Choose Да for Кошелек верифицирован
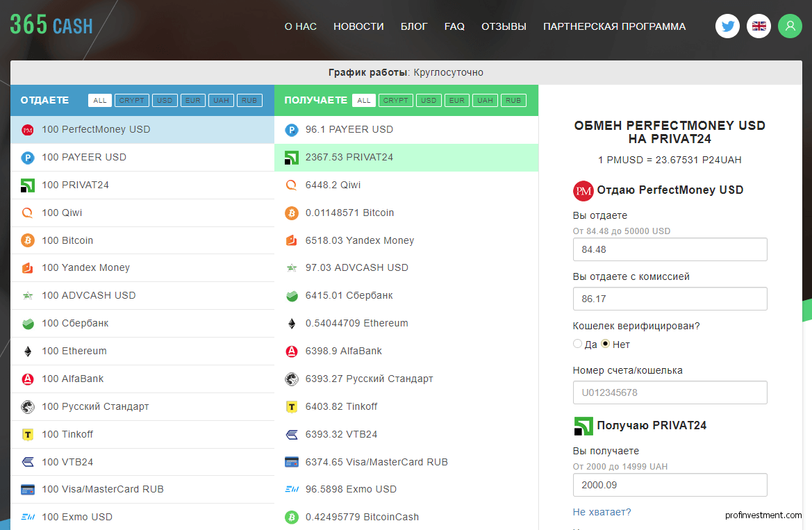 tap(577, 344)
